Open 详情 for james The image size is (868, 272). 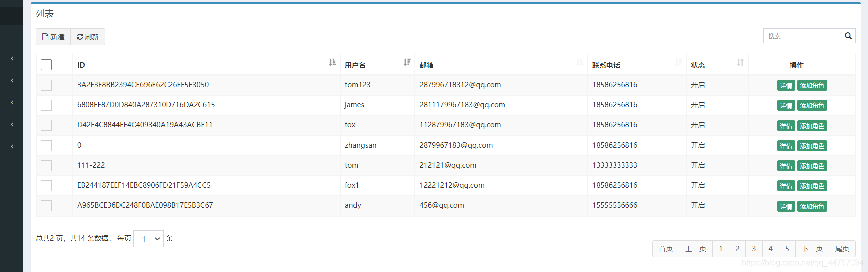coord(786,105)
